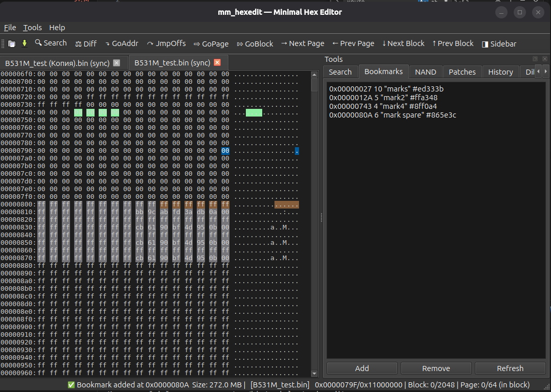Toggle the Sidebar from the toolbar
This screenshot has height=392, width=551.
499,44
